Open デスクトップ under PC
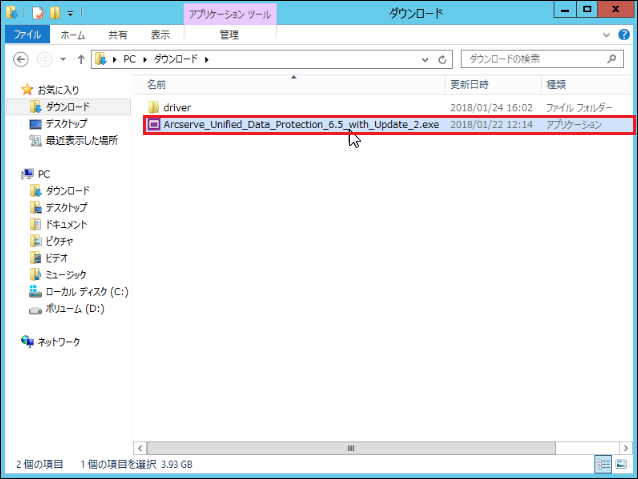This screenshot has width=638, height=479. [x=66, y=208]
